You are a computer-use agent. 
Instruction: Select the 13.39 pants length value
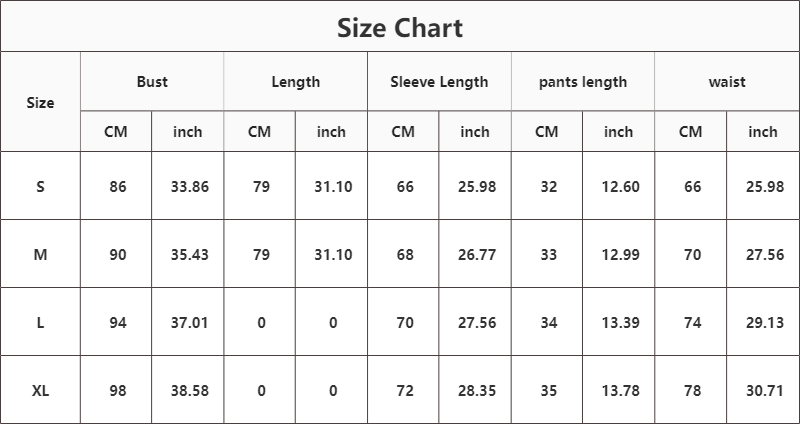pos(620,322)
